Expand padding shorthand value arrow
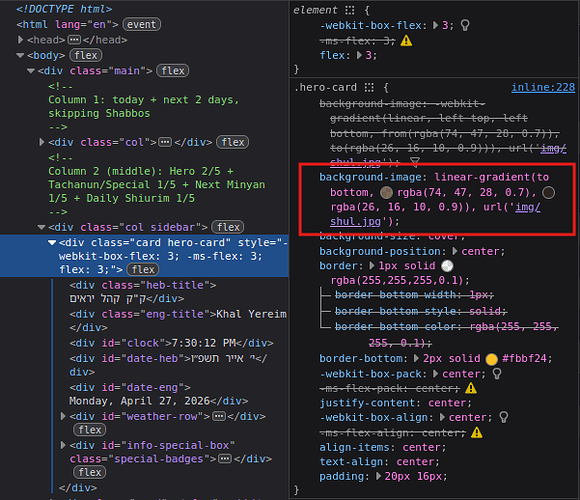This screenshot has height=500, width=580. click(x=378, y=476)
